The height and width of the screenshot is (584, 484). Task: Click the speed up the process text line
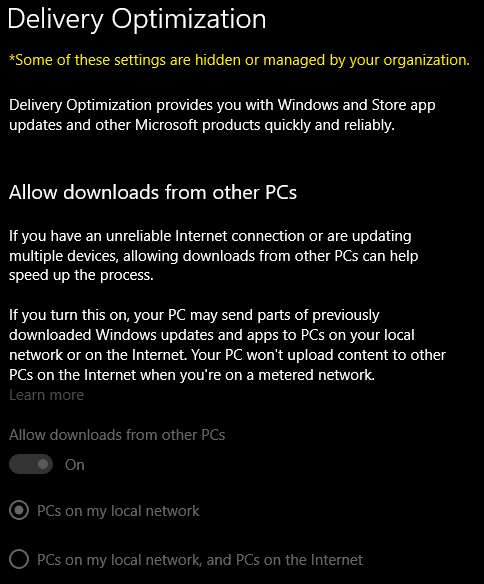pos(82,275)
